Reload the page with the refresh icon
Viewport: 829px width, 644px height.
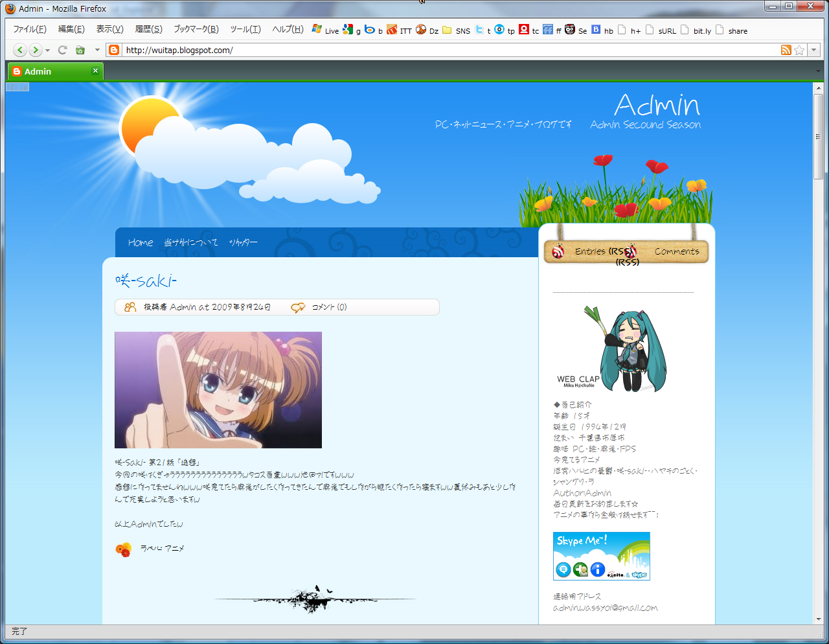pos(63,50)
